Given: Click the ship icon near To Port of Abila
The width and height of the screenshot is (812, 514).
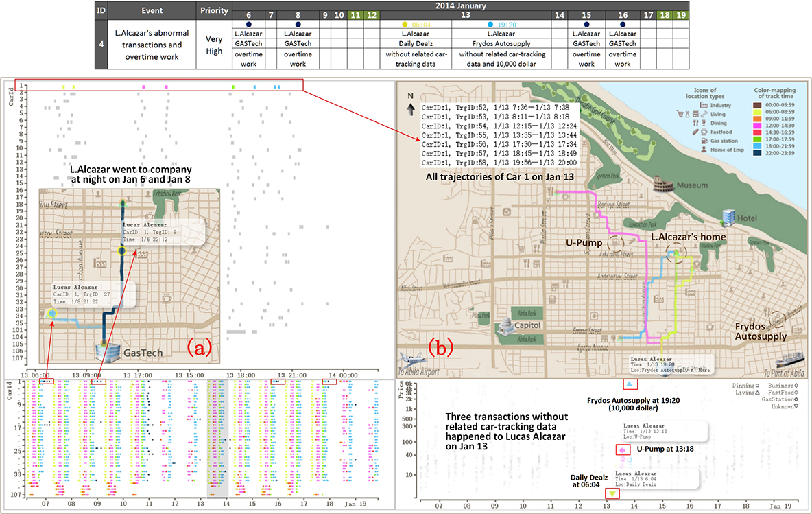Looking at the screenshot, I should [791, 360].
